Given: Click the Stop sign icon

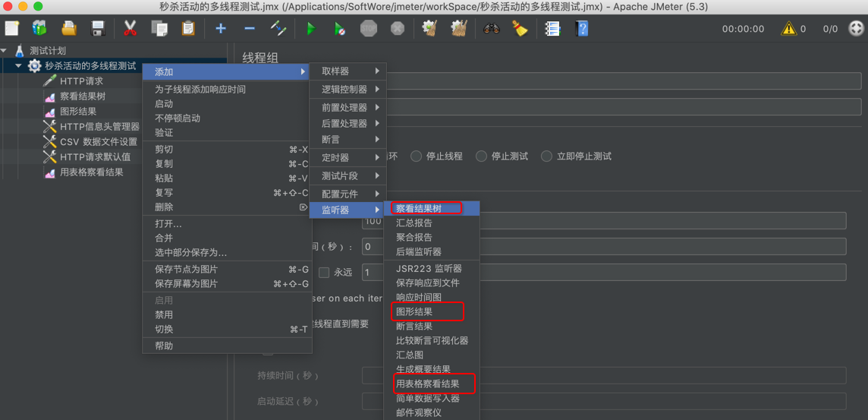Looking at the screenshot, I should tap(369, 27).
